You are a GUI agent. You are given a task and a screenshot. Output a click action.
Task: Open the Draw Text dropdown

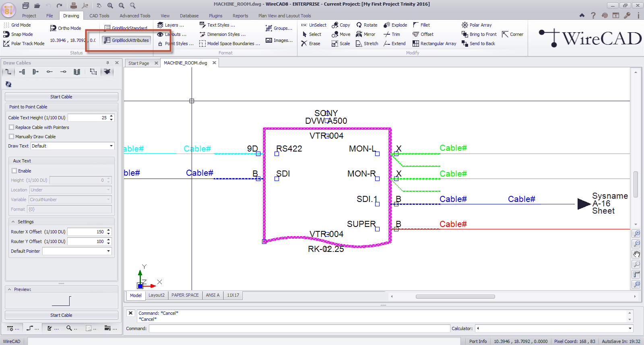tap(111, 146)
